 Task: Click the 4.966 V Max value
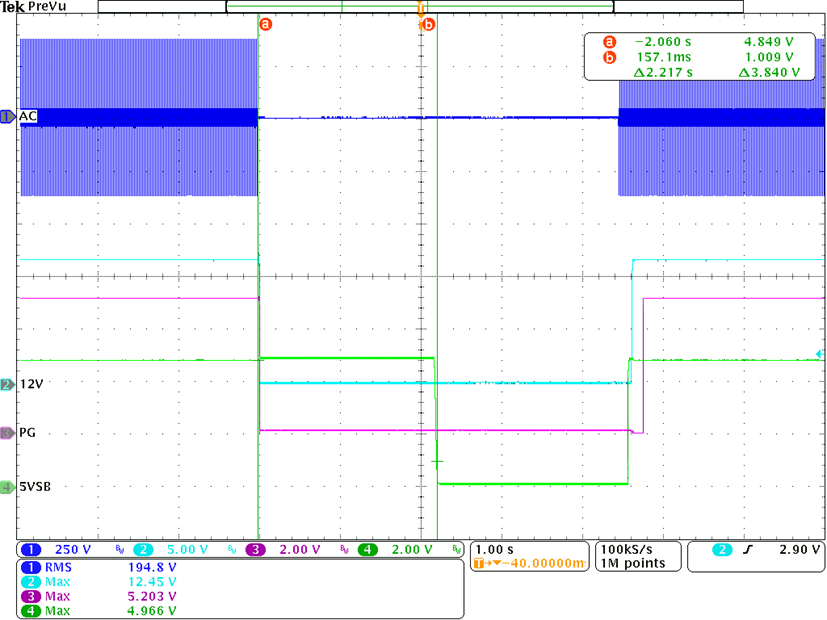[152, 611]
